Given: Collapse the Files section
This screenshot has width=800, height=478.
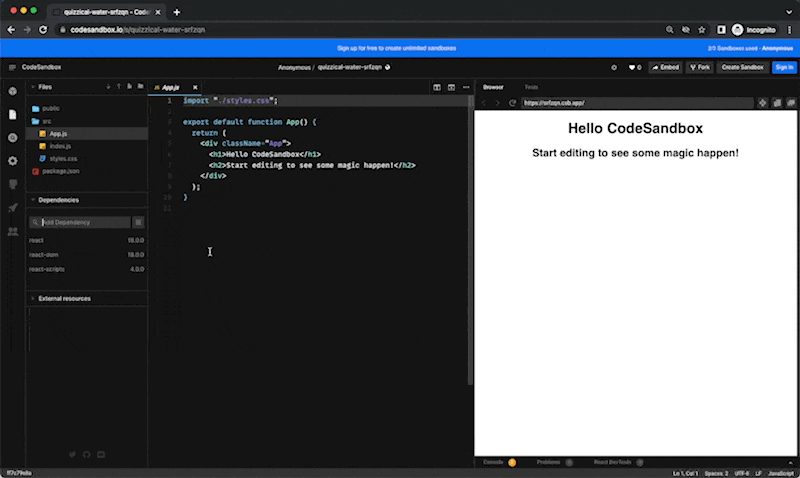Looking at the screenshot, I should pos(32,87).
